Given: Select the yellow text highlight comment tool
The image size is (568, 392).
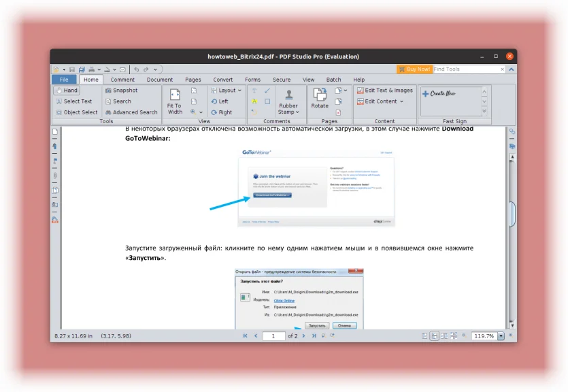Looking at the screenshot, I should click(254, 101).
